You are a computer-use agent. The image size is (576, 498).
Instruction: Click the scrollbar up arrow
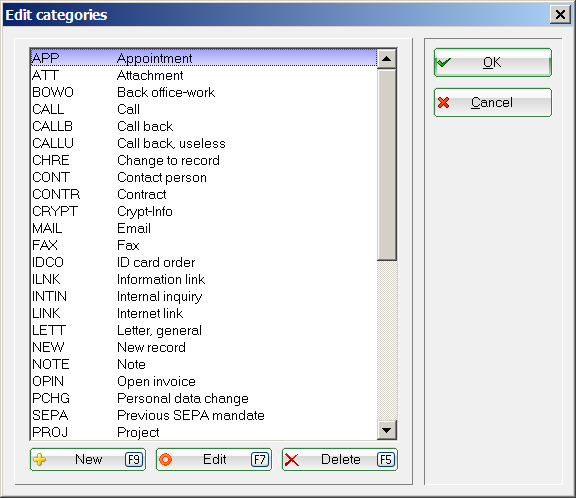point(386,59)
